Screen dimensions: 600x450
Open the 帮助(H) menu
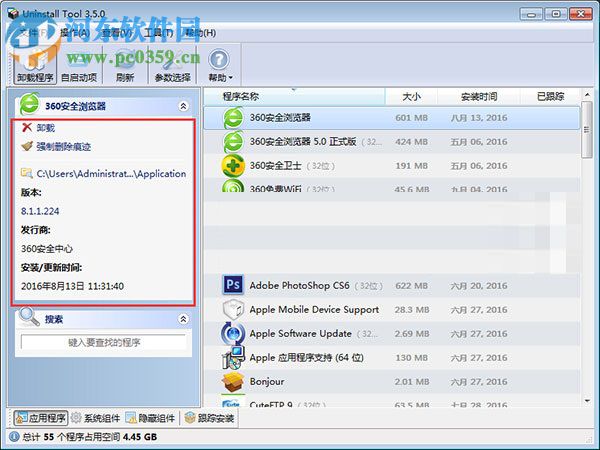point(201,33)
